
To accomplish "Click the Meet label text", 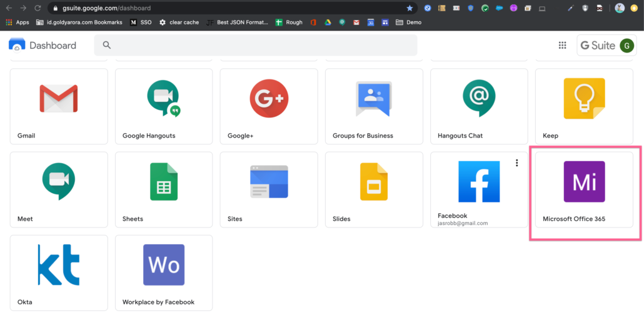I will pyautogui.click(x=25, y=219).
